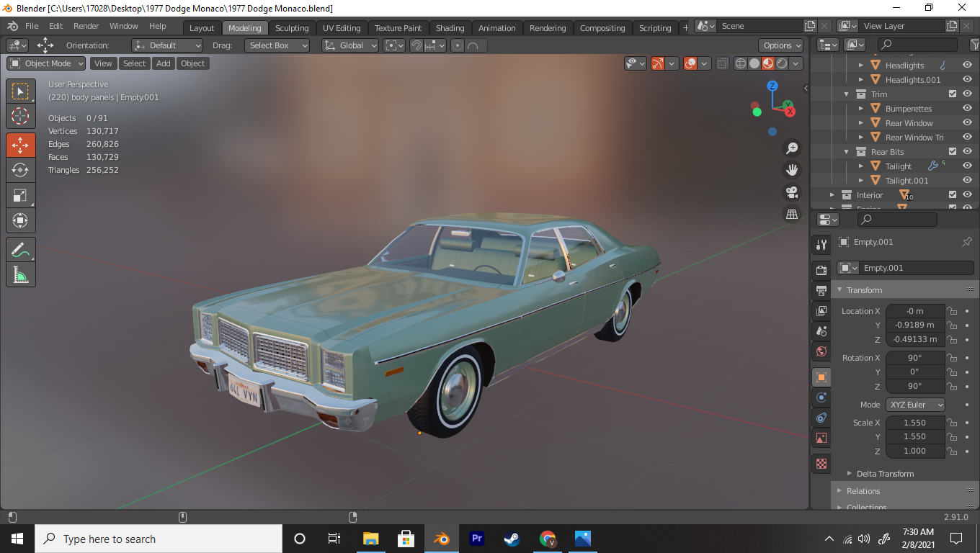The image size is (980, 553).
Task: Open the Texture properties tab with checkerboard
Action: 821,464
